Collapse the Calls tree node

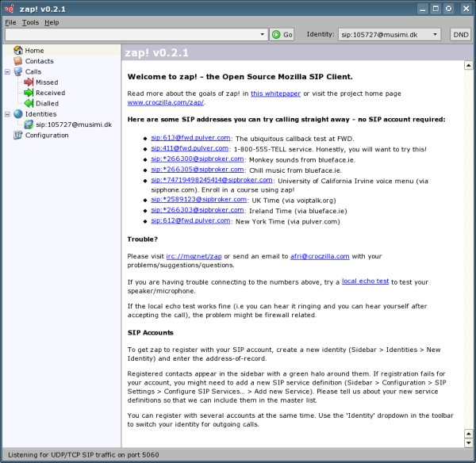(8, 72)
